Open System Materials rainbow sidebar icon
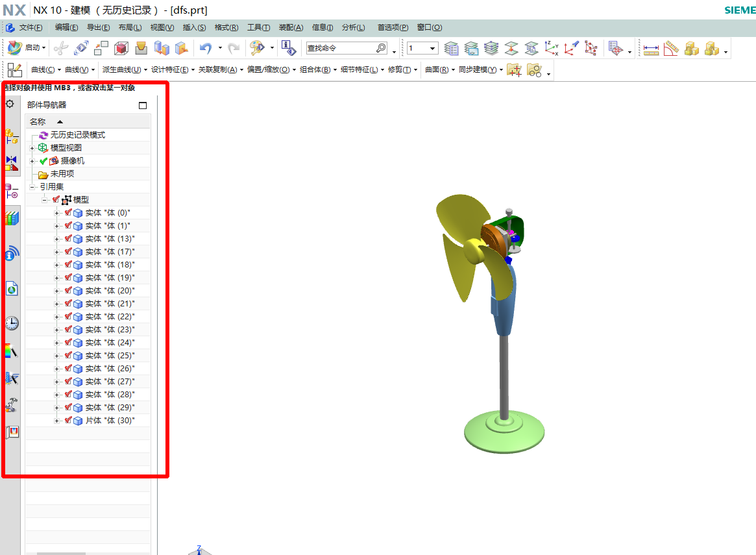The height and width of the screenshot is (555, 756). click(x=12, y=351)
